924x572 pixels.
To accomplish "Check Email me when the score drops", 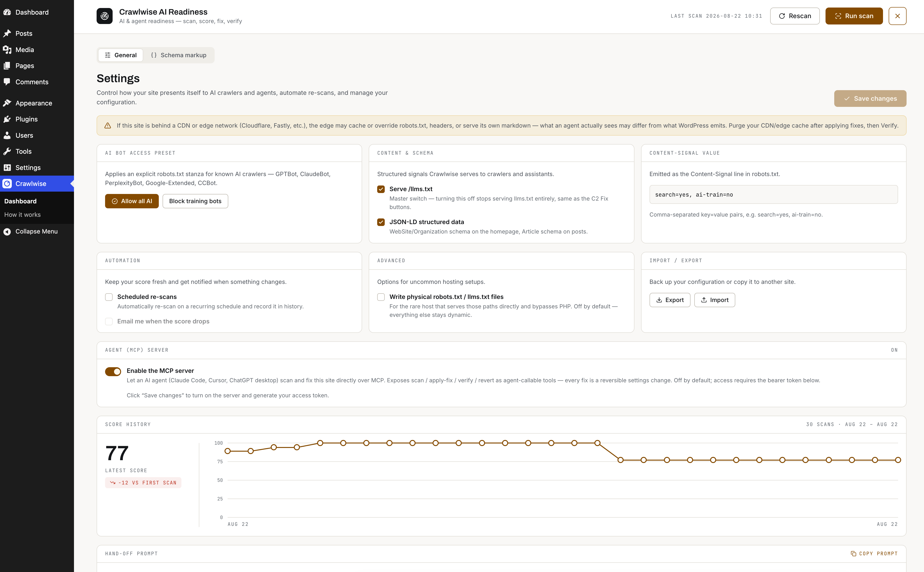I will coord(109,322).
